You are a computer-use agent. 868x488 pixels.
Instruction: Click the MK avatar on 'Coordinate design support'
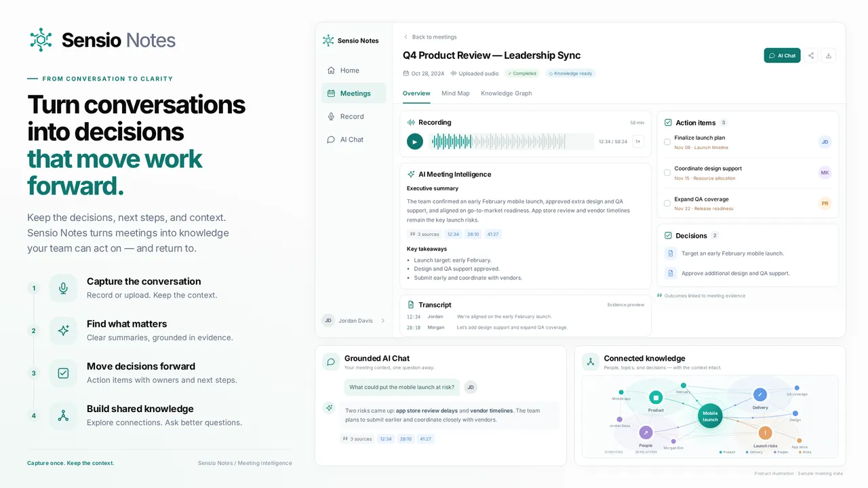click(825, 173)
